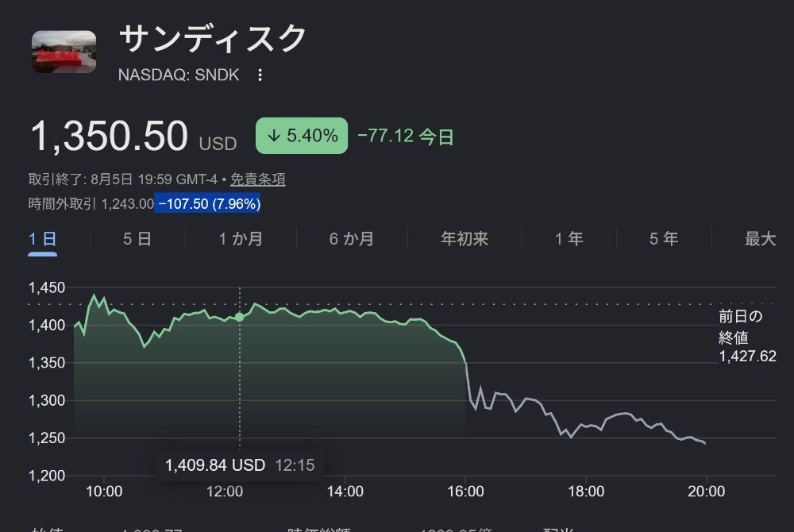Screen dimensions: 794x532
Task: Click the highlighted −107.50 (7.96%) after-hours change
Action: click(x=207, y=203)
